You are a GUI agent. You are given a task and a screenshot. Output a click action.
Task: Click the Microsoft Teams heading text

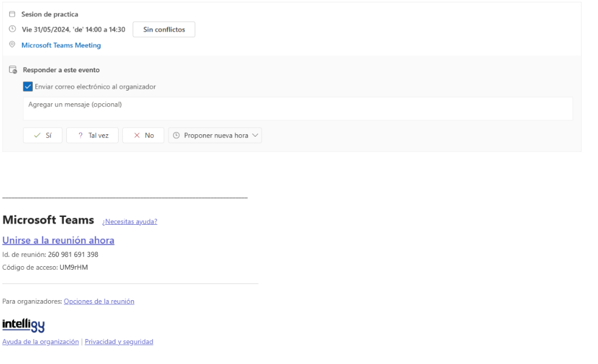point(48,220)
